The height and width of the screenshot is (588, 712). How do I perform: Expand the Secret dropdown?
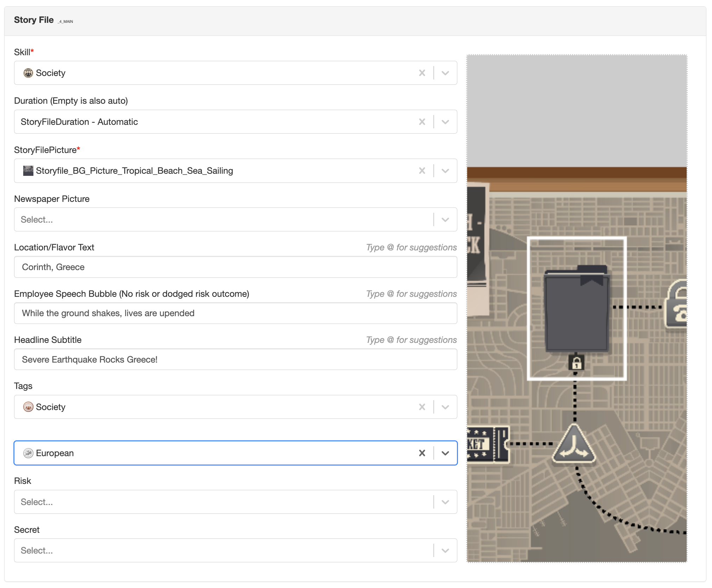(x=445, y=550)
